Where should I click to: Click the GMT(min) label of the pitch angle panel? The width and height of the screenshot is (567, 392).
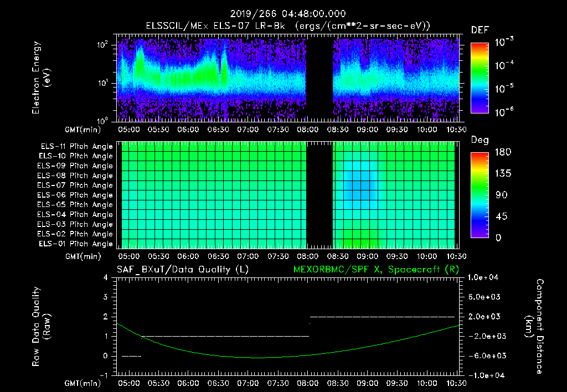point(83,257)
